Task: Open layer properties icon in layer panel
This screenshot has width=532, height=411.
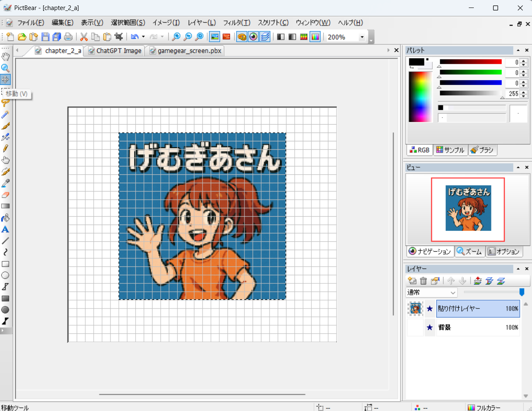Action: click(x=435, y=281)
